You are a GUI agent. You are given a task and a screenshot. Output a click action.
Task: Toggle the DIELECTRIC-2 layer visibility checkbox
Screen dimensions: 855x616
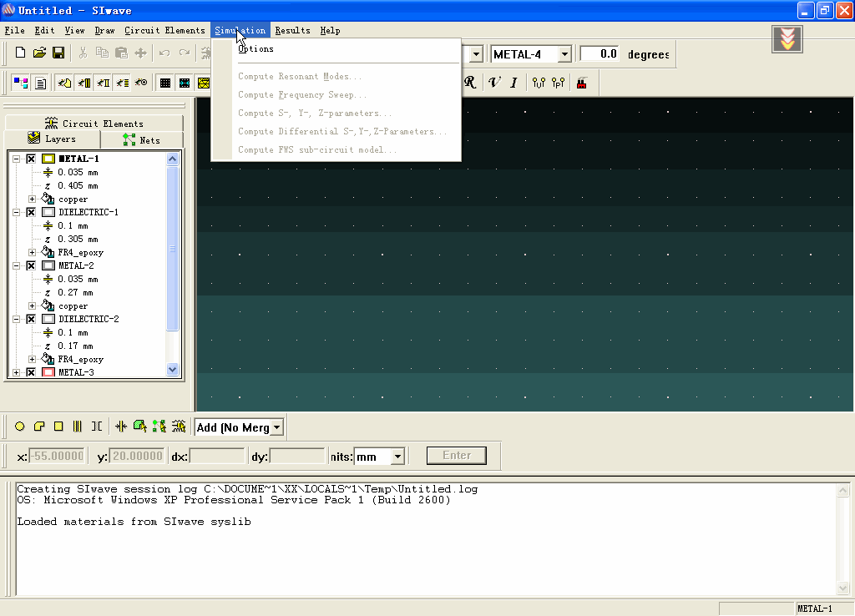tap(31, 319)
